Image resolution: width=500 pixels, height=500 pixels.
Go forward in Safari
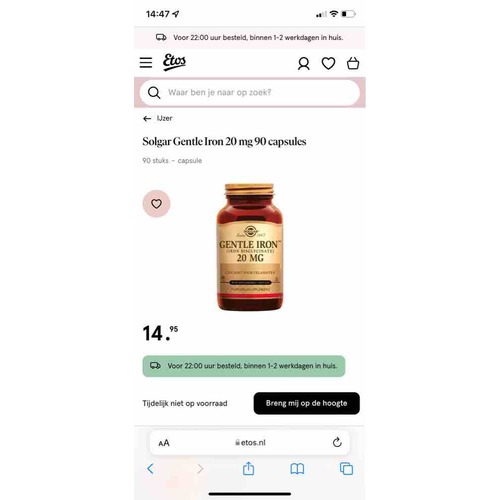click(200, 469)
